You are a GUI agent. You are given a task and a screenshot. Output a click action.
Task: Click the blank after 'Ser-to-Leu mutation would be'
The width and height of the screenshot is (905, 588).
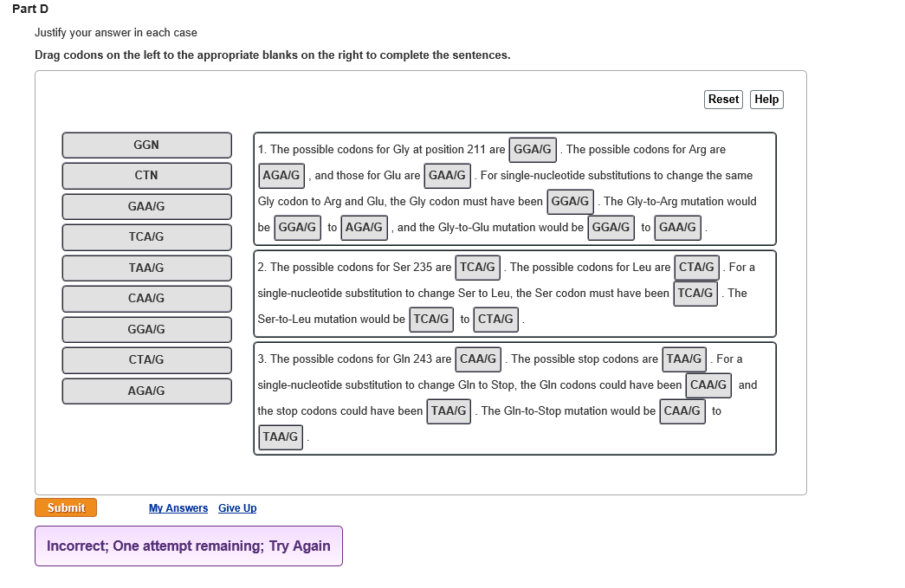pyautogui.click(x=431, y=319)
